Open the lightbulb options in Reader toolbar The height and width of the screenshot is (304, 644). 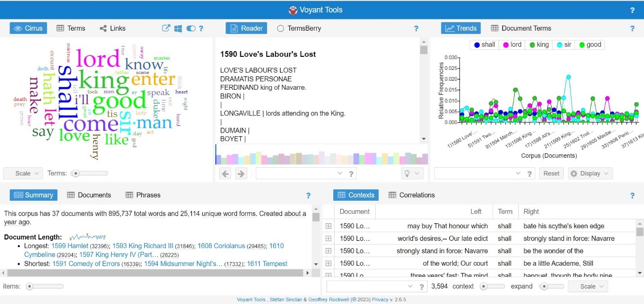pyautogui.click(x=412, y=174)
